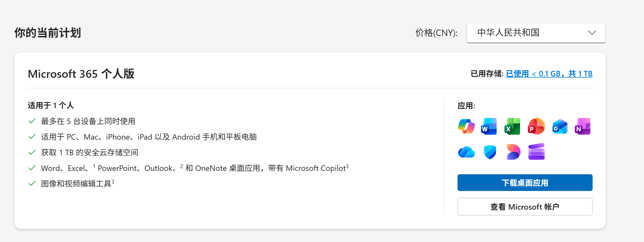
Task: Click the 获取 1 TB 的安全云存储空间 line
Action: pos(90,153)
